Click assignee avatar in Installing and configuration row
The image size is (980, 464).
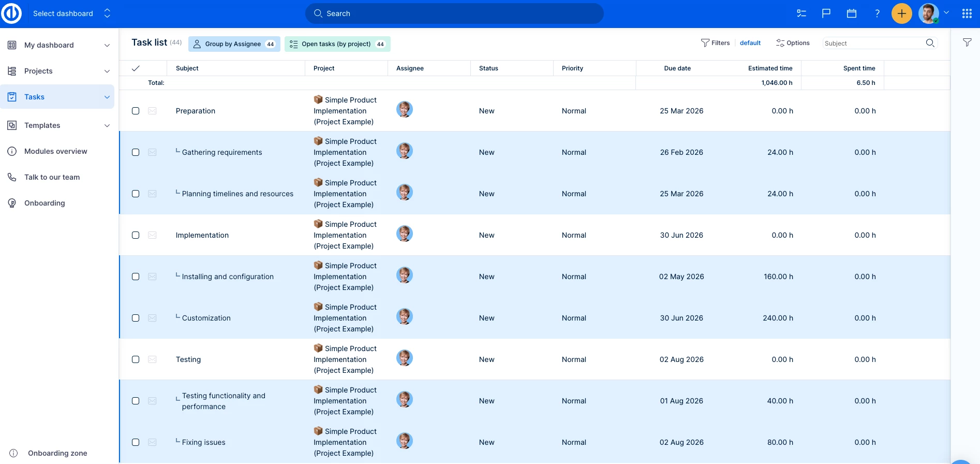(x=405, y=275)
